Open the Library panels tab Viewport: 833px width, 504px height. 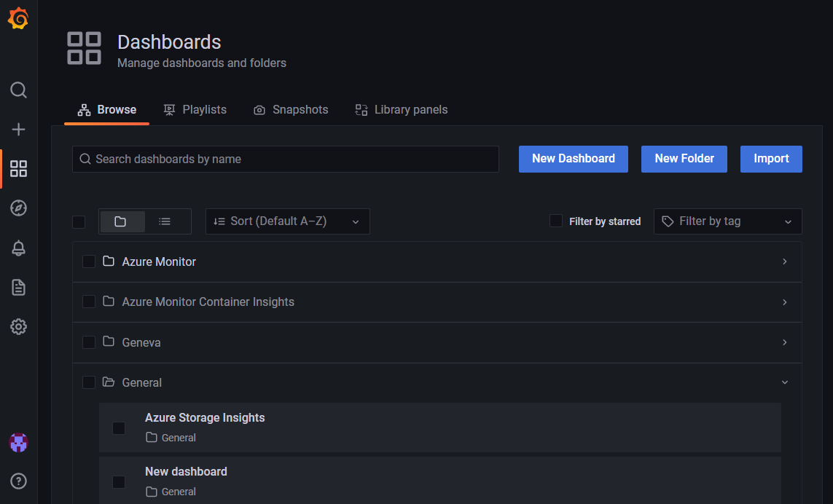click(402, 110)
